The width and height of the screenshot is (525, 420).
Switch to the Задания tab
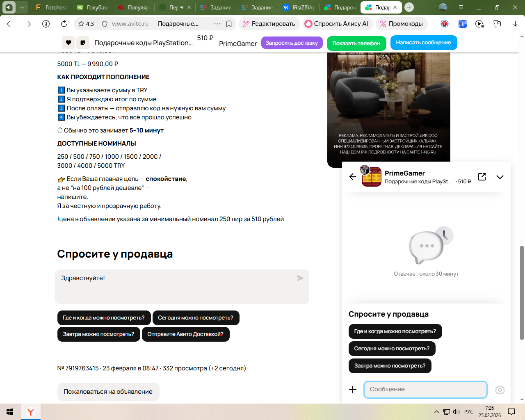click(x=216, y=7)
